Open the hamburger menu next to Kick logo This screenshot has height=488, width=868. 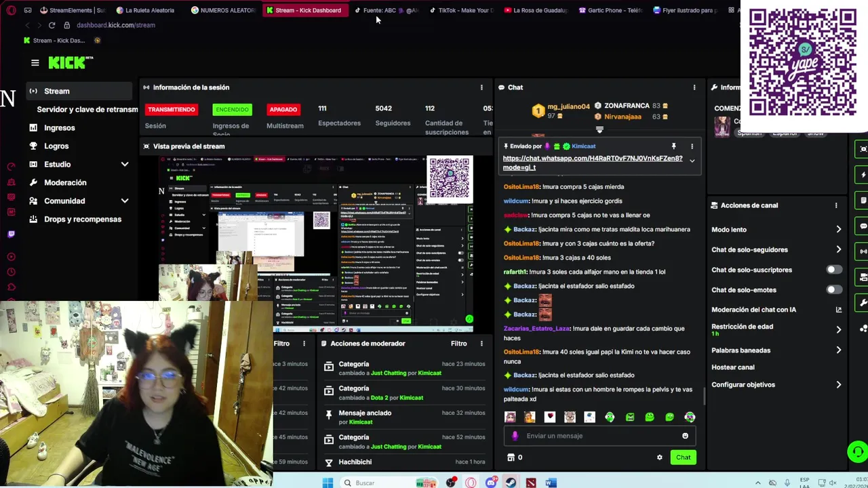click(35, 63)
